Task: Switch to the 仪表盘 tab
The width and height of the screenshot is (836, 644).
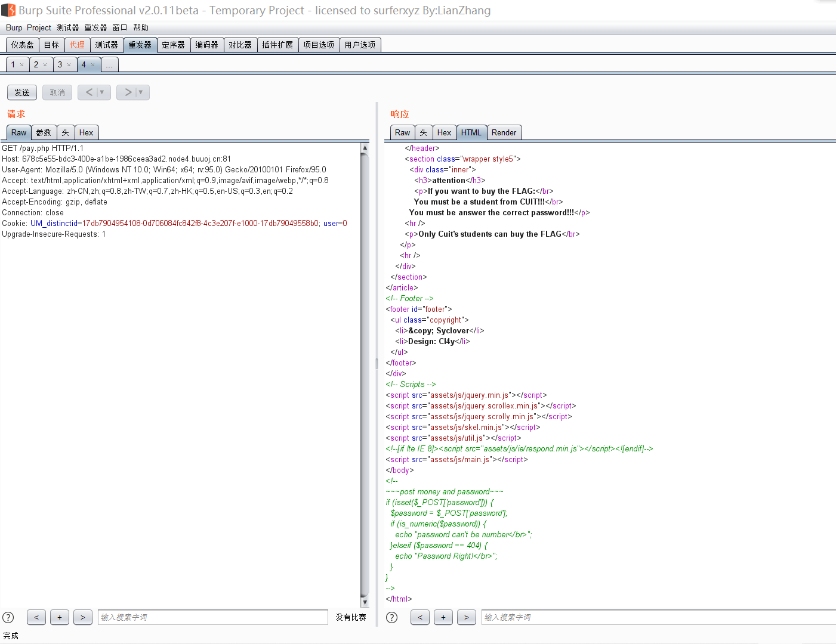Action: 23,45
